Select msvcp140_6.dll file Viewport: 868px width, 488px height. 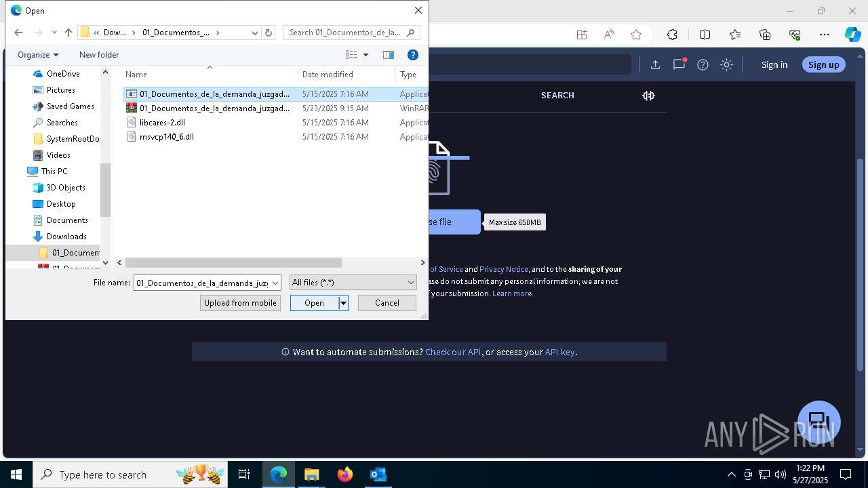[167, 137]
